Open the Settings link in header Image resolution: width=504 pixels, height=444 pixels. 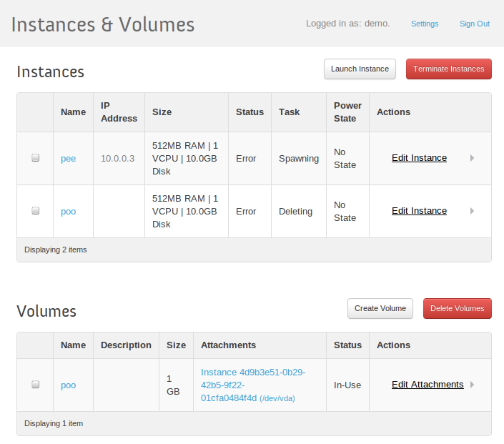425,24
